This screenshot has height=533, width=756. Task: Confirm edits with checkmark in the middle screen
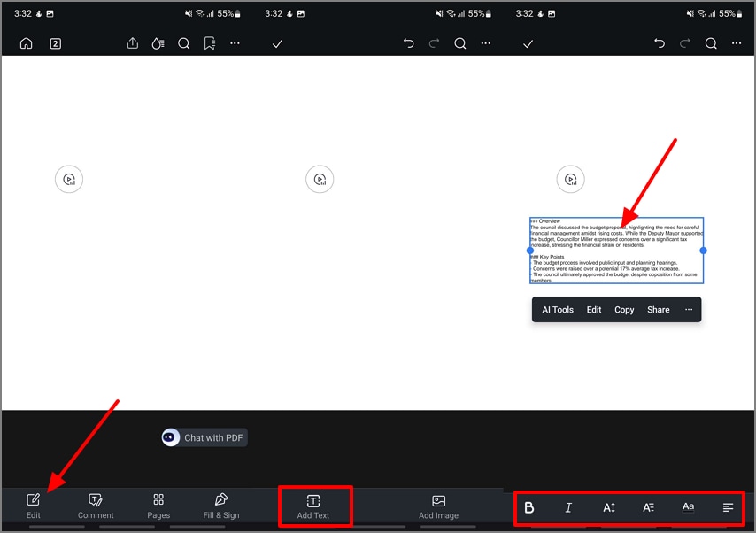pyautogui.click(x=277, y=44)
